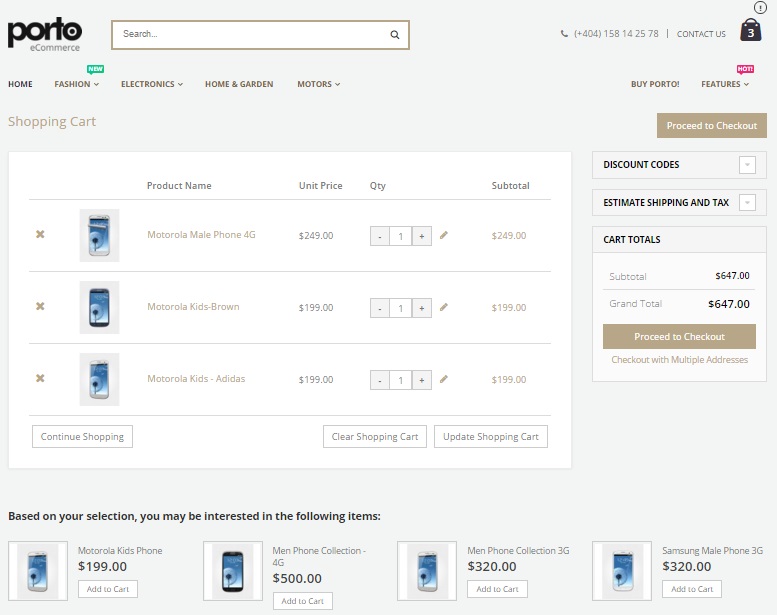Open the shopping bag cart icon
The image size is (777, 615).
(750, 31)
